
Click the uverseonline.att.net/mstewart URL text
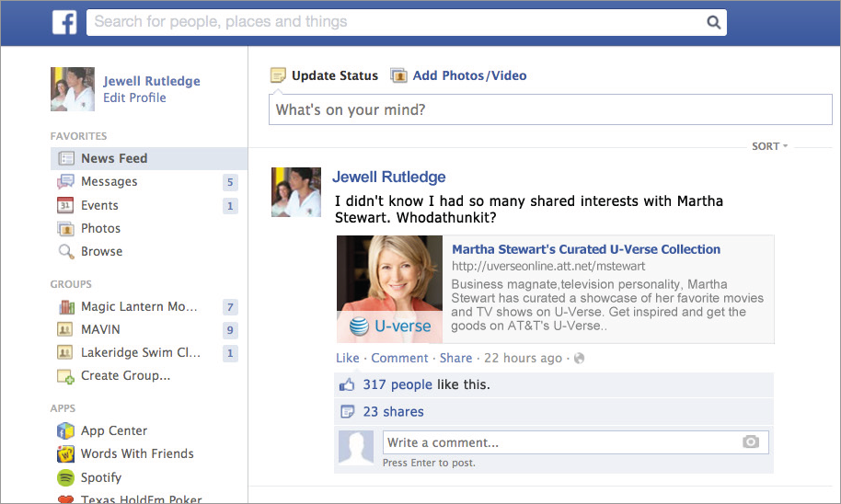(548, 266)
